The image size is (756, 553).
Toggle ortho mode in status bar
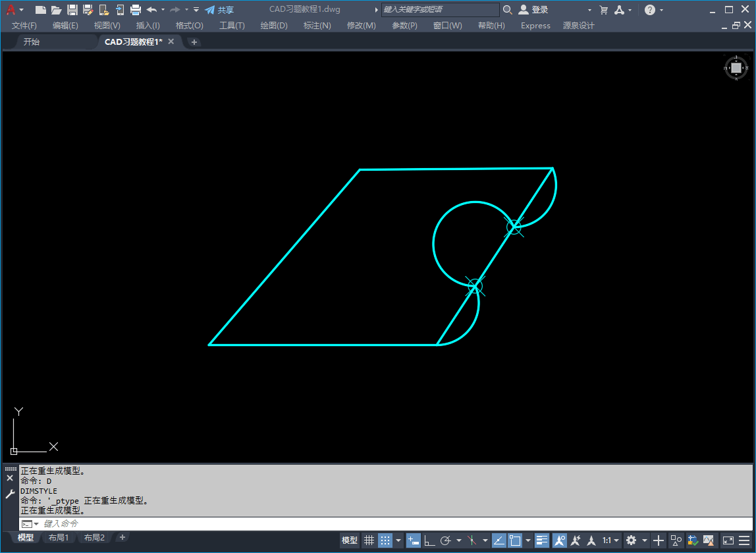(x=429, y=540)
